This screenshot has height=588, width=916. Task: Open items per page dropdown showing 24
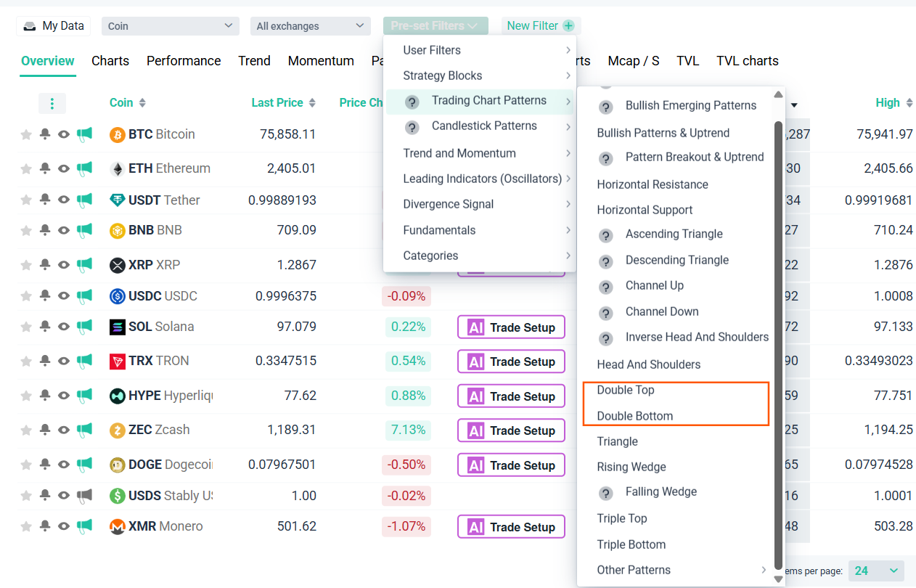tap(876, 571)
